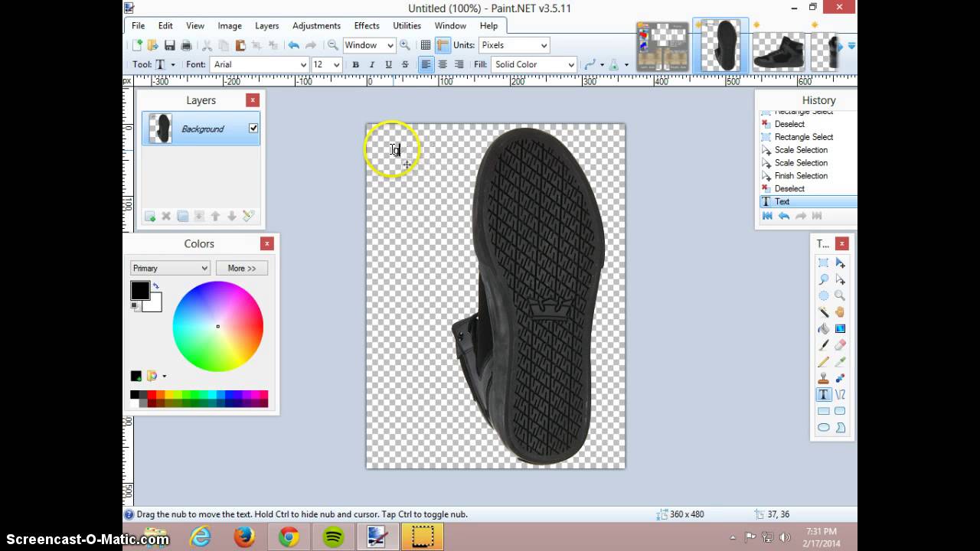Select the Eraser tool
The width and height of the screenshot is (980, 551).
point(840,345)
